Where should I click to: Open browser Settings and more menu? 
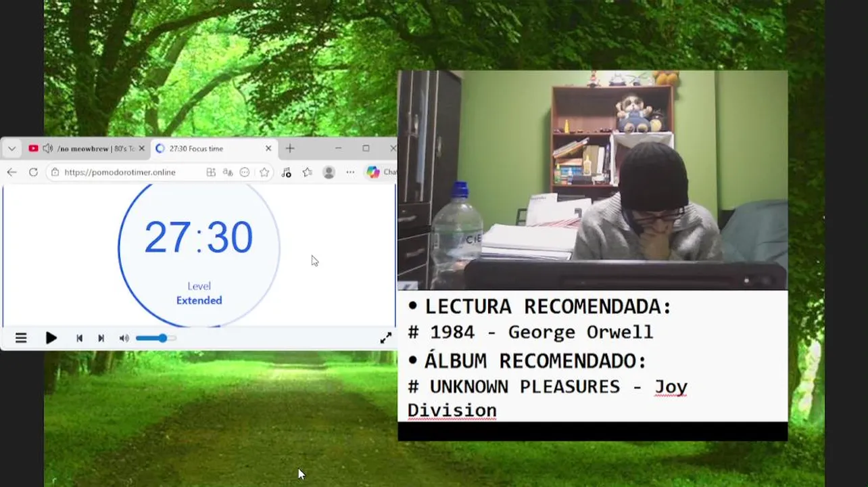pyautogui.click(x=350, y=172)
